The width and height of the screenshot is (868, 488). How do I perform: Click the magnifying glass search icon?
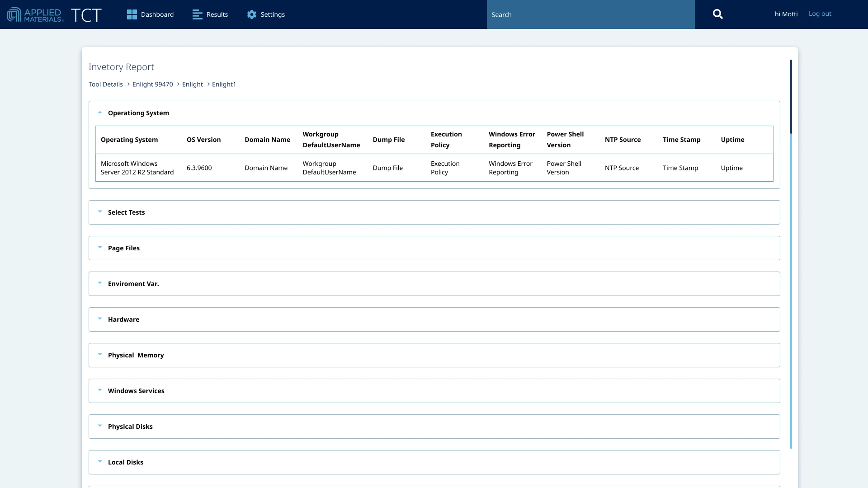click(717, 14)
